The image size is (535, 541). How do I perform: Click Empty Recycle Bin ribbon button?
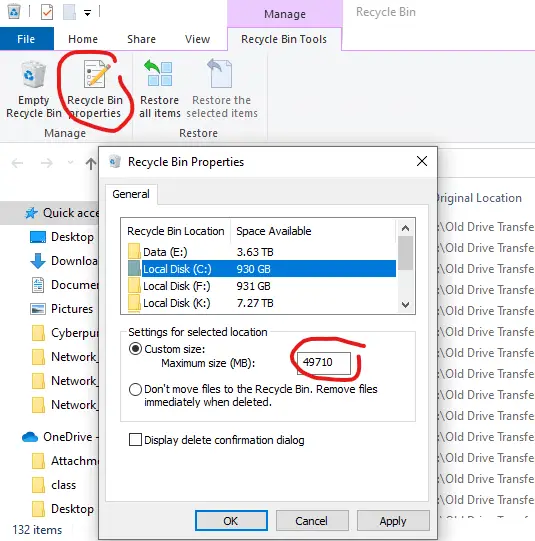click(34, 90)
